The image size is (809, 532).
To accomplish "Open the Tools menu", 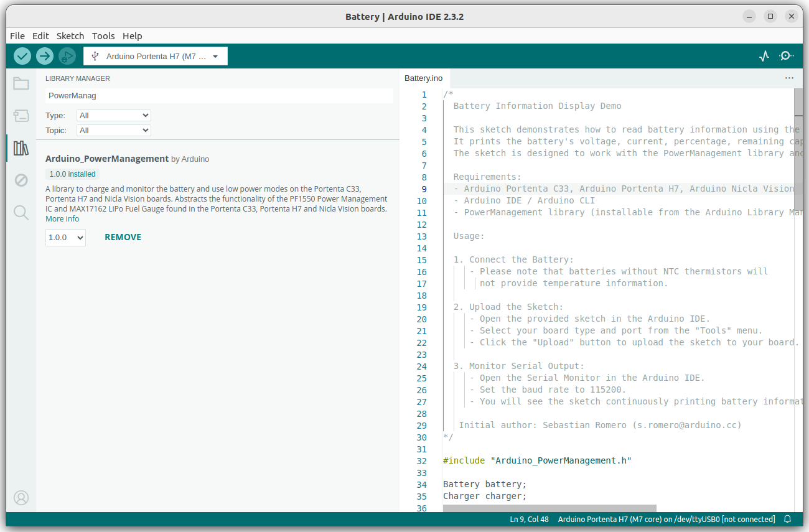I will 103,36.
